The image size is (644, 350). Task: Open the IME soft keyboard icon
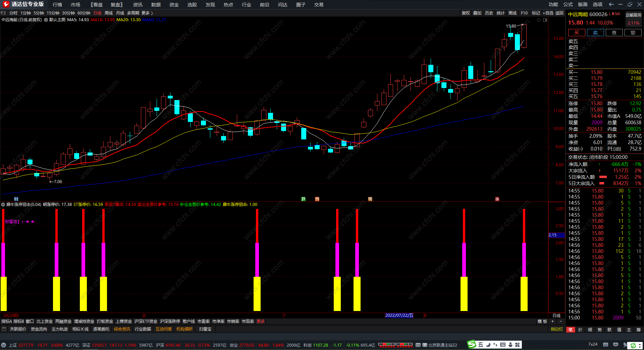503,345
